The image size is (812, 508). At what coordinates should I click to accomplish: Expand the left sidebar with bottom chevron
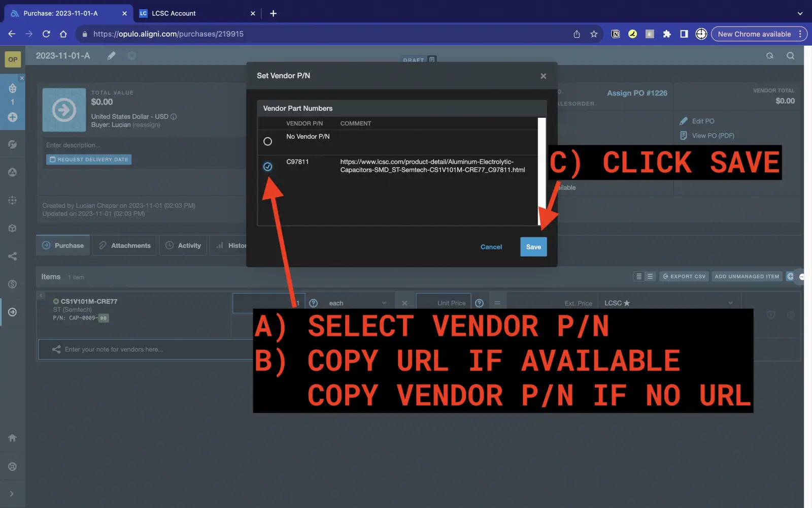tap(12, 494)
